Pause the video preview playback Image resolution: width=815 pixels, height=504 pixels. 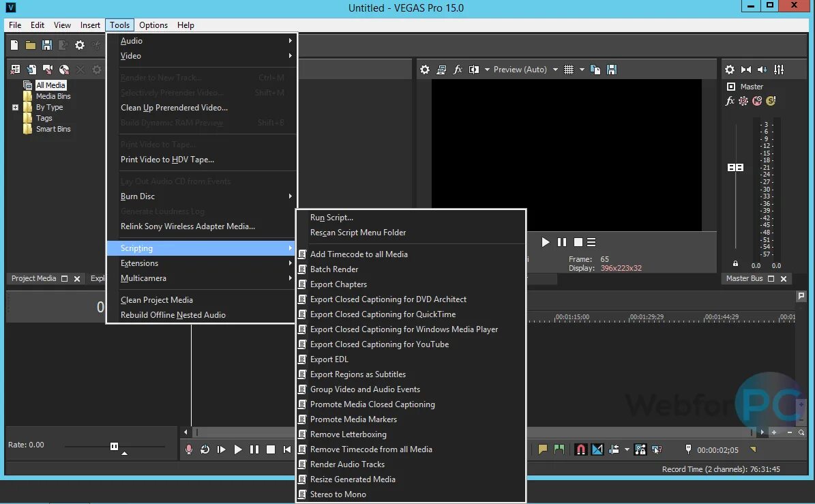[562, 242]
